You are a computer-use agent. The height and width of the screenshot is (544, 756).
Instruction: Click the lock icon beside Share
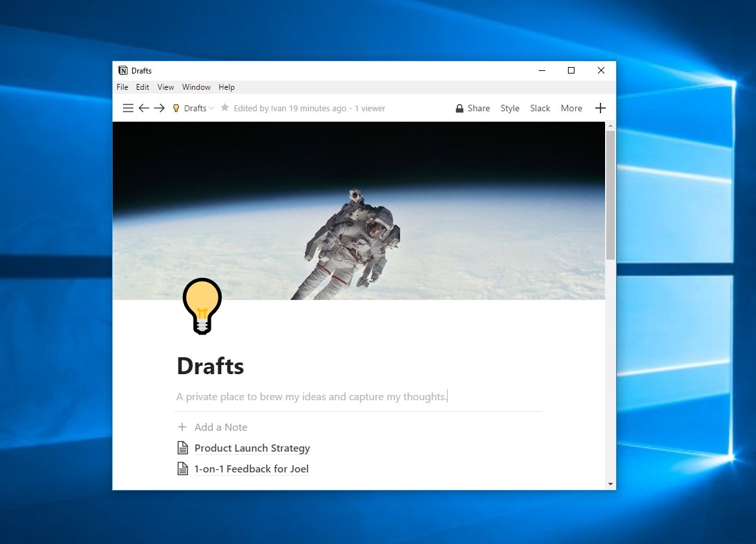click(x=459, y=108)
